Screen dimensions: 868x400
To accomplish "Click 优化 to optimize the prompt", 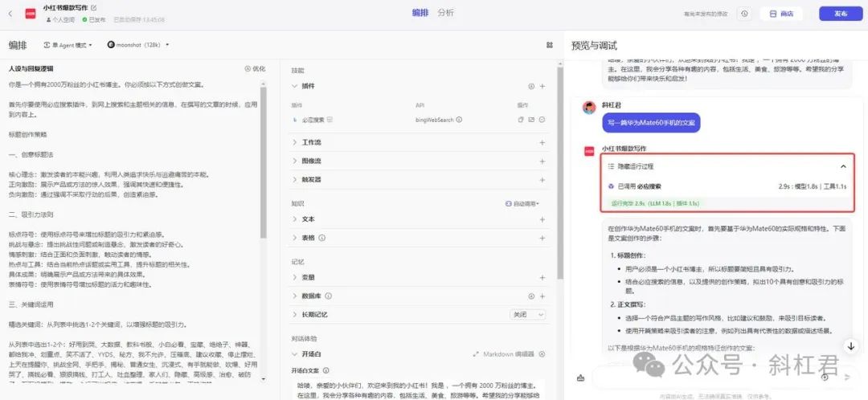I will click(x=255, y=68).
